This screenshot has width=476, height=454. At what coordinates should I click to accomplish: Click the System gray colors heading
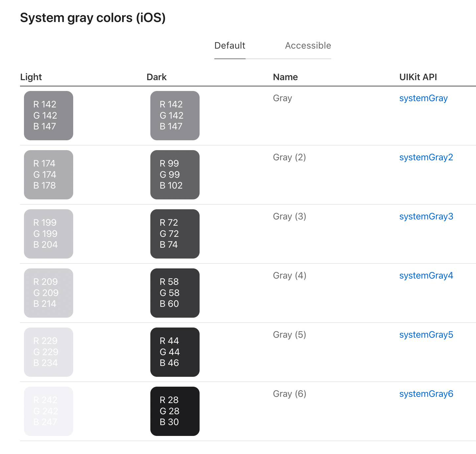(x=93, y=18)
